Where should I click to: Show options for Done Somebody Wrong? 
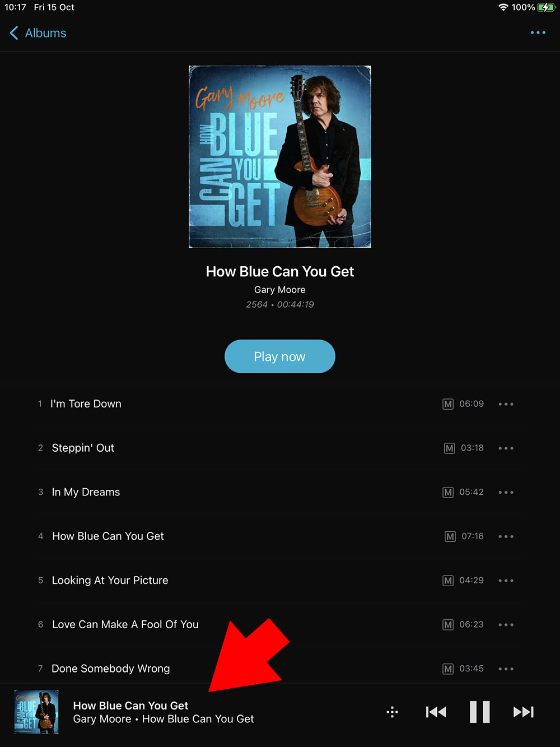pos(506,669)
